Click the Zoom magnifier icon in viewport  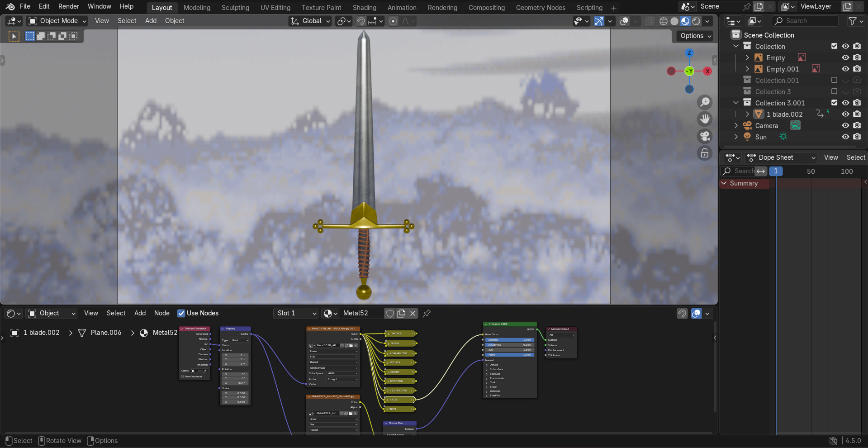pyautogui.click(x=705, y=102)
